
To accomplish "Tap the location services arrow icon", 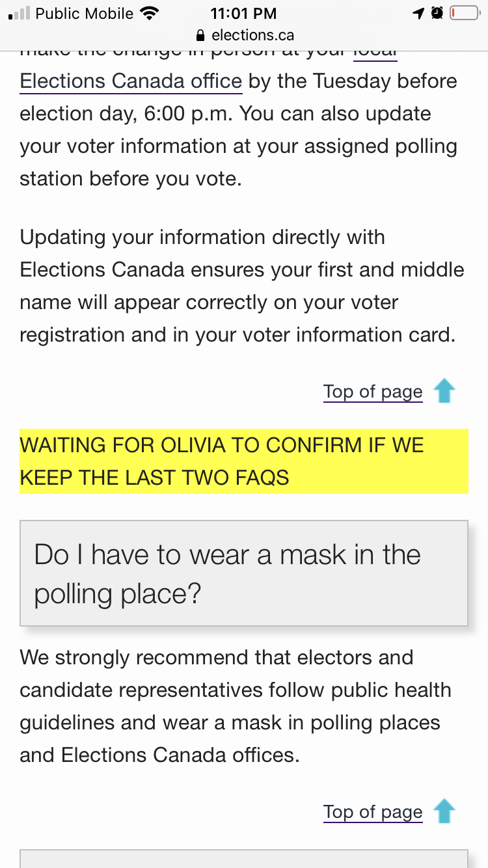I will click(418, 13).
